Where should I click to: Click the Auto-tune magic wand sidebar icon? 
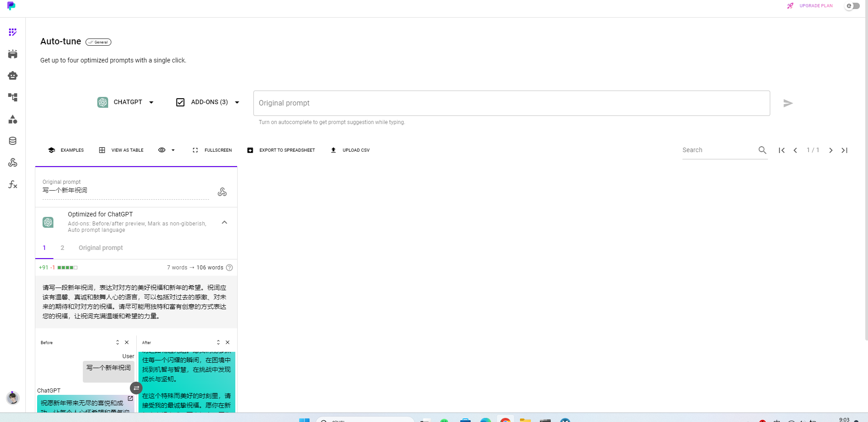tap(13, 32)
